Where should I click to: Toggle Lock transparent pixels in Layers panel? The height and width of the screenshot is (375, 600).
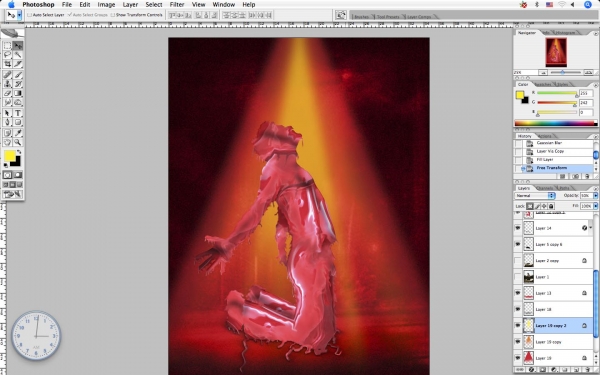(530, 206)
